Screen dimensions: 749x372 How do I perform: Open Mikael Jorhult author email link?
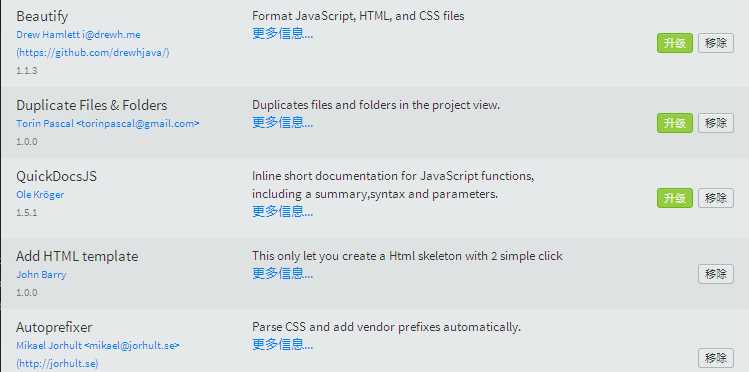point(98,345)
